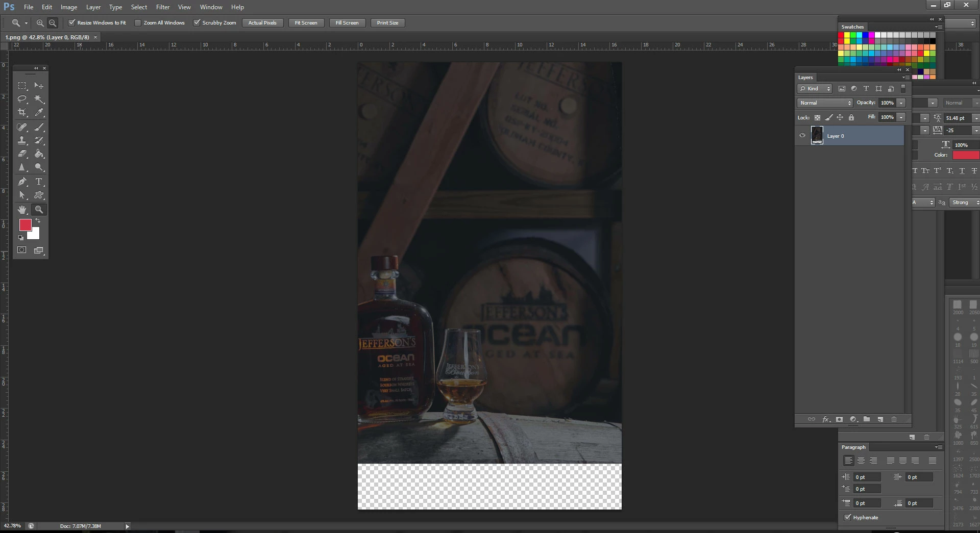Open the Layer menu

pos(93,7)
